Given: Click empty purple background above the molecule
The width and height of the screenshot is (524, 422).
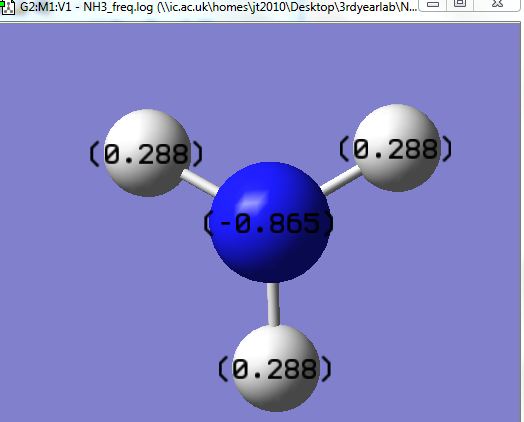Looking at the screenshot, I should [x=267, y=67].
